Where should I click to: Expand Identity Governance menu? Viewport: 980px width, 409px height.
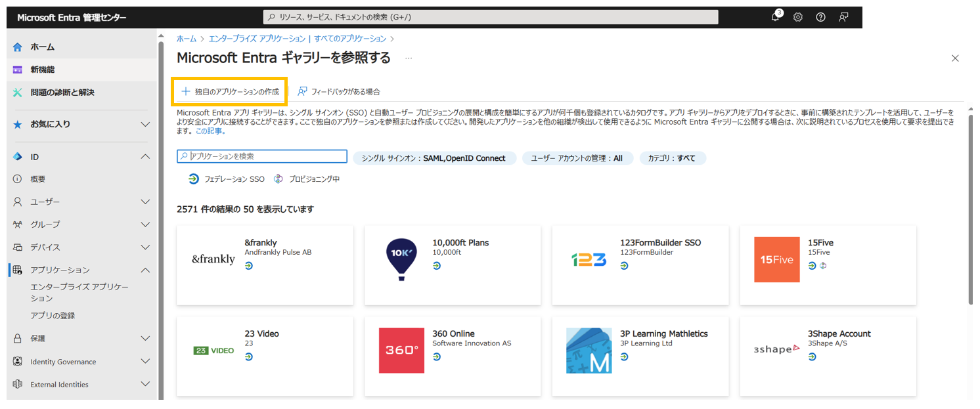145,362
